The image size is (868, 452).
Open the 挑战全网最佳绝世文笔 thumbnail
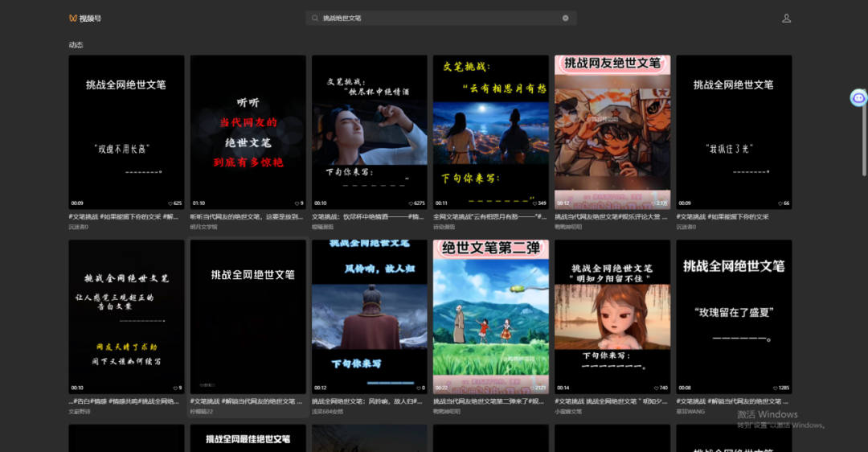point(248,438)
